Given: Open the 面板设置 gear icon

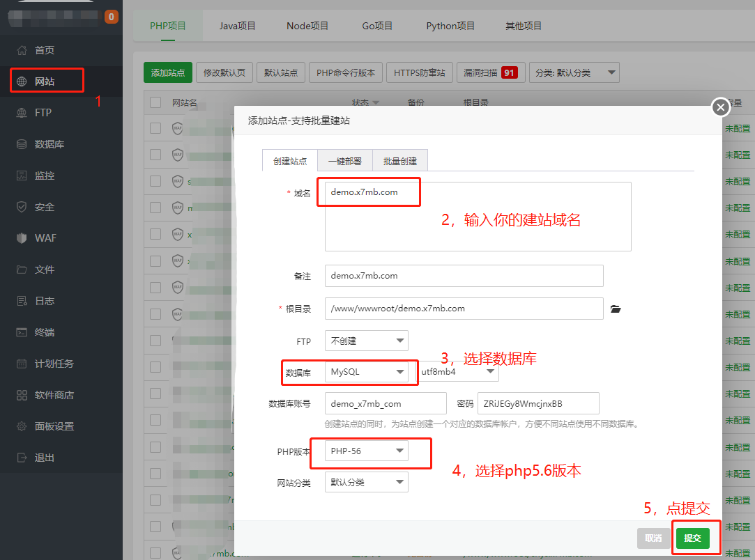Looking at the screenshot, I should [22, 426].
